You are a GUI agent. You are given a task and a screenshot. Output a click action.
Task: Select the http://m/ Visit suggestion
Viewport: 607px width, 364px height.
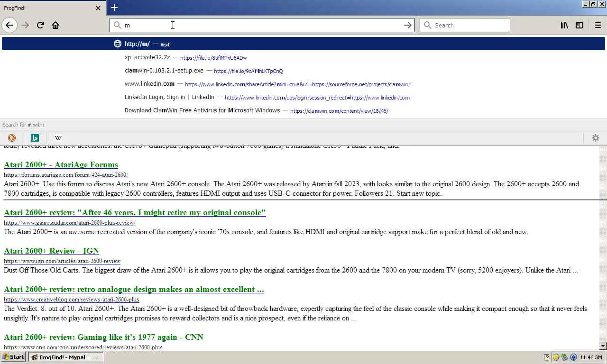(303, 44)
